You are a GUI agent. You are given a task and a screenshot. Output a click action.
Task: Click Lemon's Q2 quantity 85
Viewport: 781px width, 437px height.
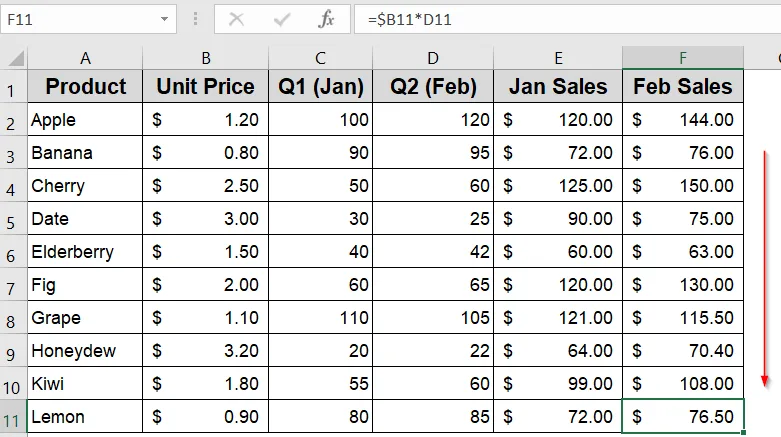tap(433, 417)
